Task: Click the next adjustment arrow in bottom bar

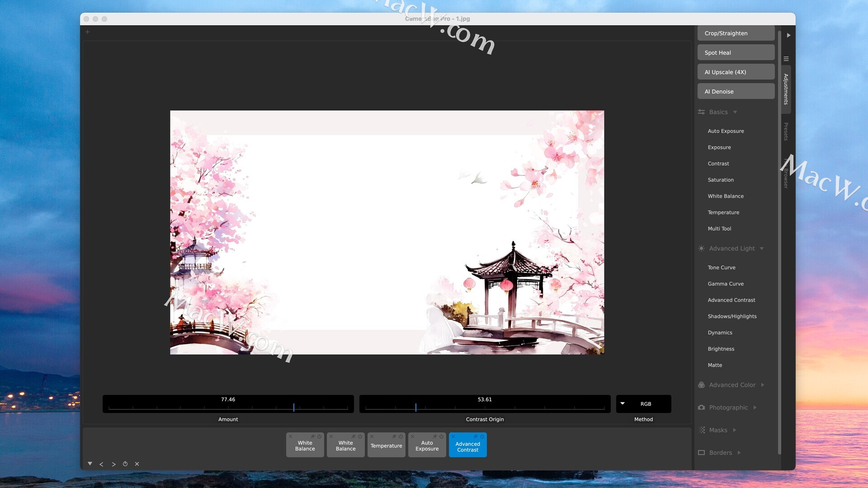Action: click(x=113, y=464)
